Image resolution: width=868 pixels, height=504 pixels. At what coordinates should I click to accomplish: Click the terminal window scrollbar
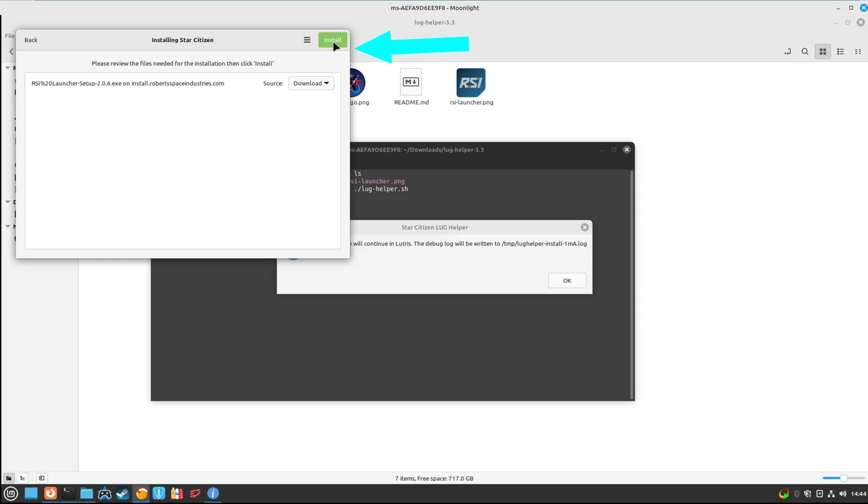coord(631,285)
